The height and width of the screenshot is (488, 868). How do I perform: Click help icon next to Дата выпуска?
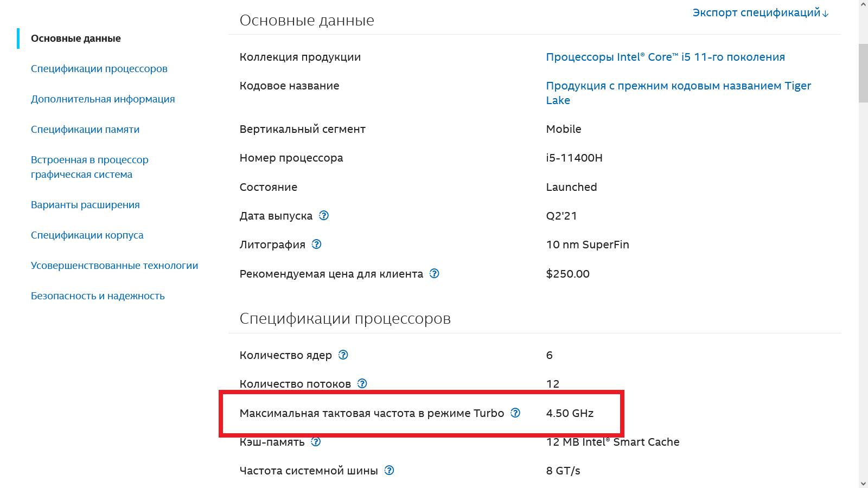[x=324, y=215]
